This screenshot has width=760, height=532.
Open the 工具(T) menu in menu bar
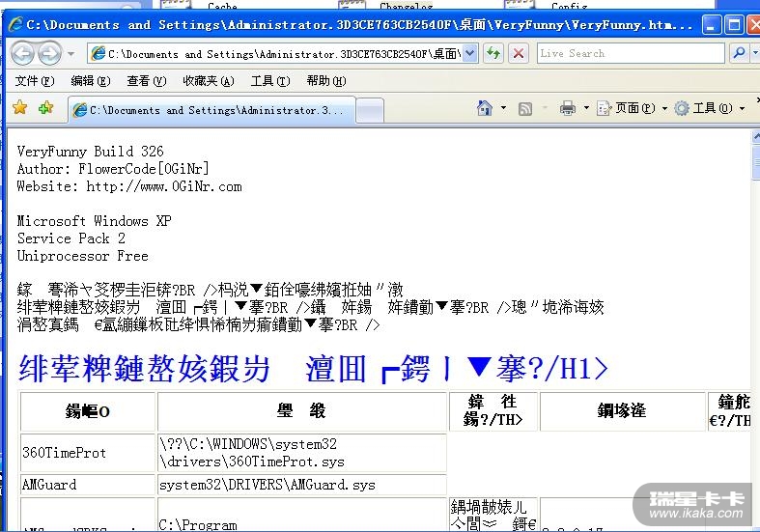click(x=270, y=81)
